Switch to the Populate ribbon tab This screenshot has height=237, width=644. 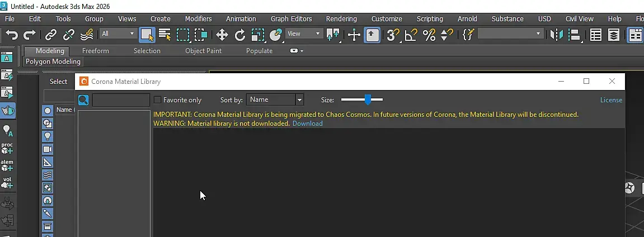pos(259,51)
